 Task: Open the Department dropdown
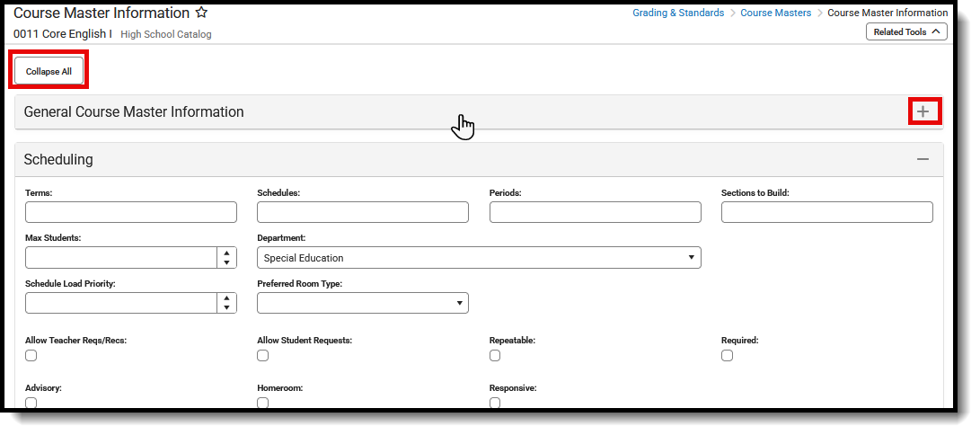coord(479,258)
